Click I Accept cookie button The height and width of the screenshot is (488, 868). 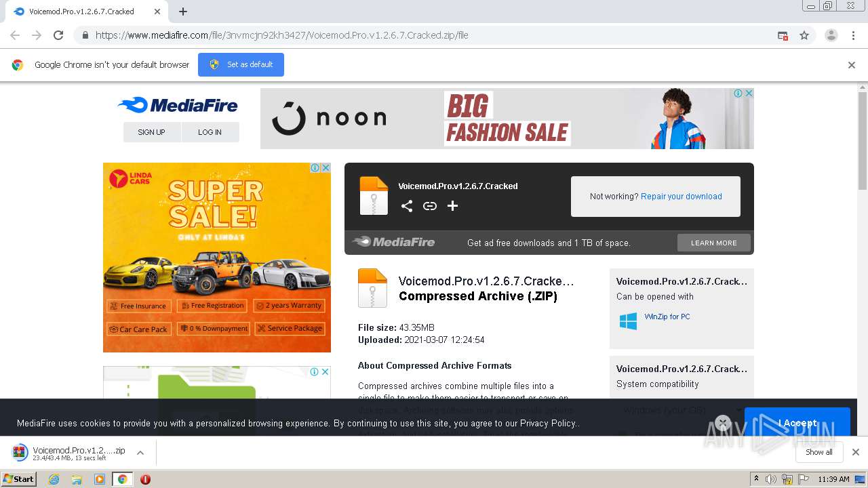(797, 423)
